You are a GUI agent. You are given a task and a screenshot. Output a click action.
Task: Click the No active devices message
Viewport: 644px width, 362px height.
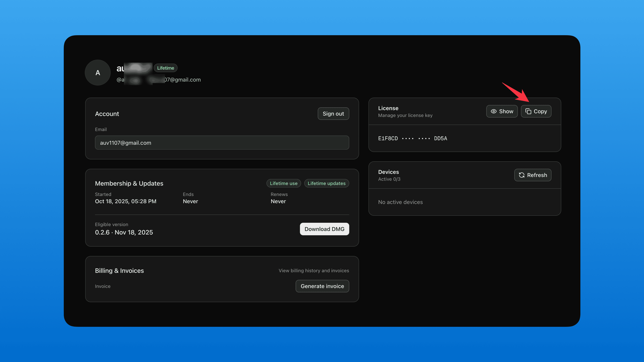coord(400,202)
